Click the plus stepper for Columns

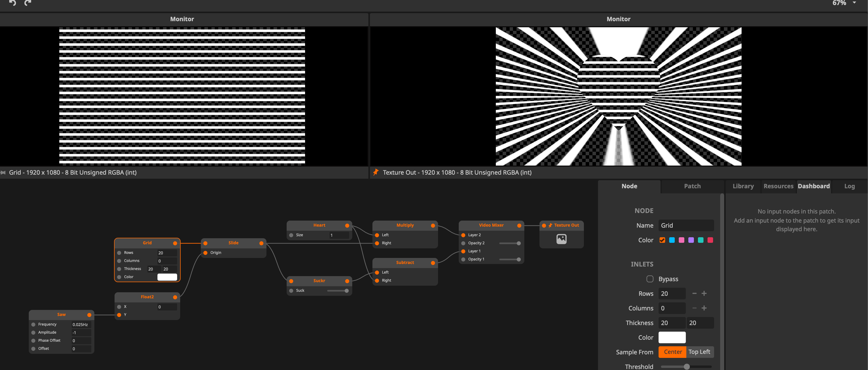[x=704, y=308]
